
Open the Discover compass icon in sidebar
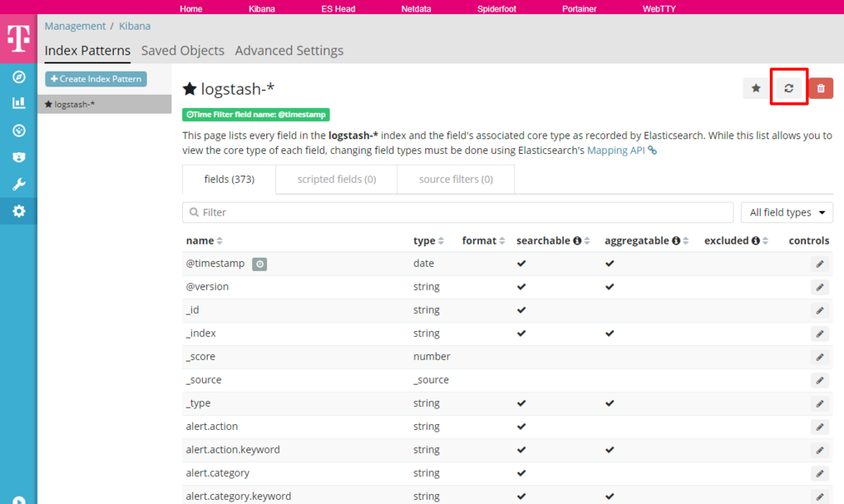[19, 77]
